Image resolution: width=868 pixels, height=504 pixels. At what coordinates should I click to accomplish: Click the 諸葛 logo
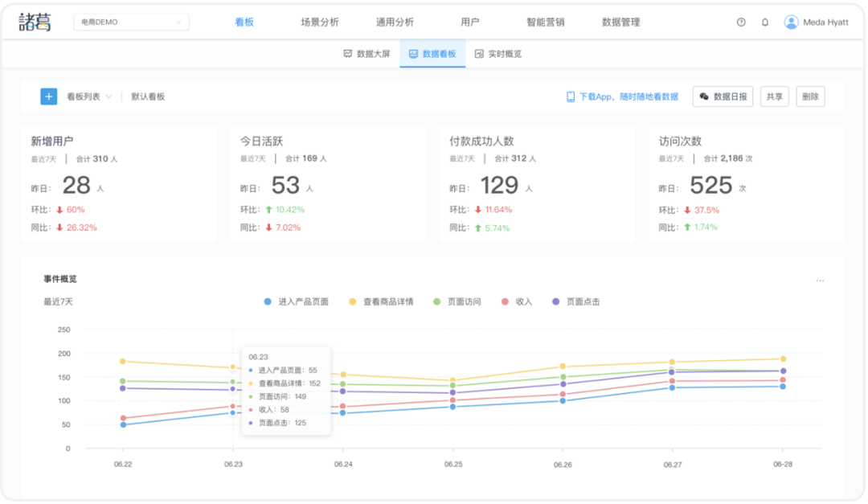pyautogui.click(x=35, y=23)
